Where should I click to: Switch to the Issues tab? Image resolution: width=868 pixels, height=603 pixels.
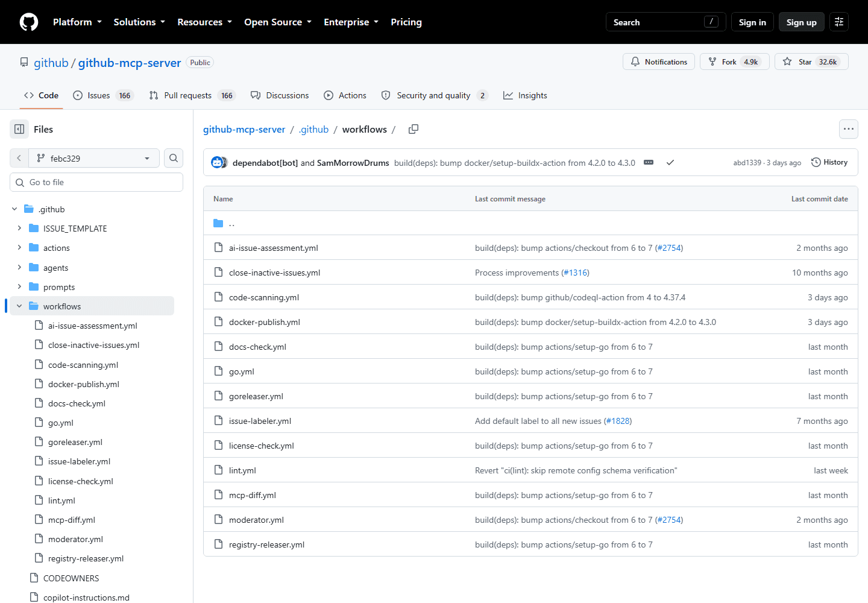click(x=102, y=95)
